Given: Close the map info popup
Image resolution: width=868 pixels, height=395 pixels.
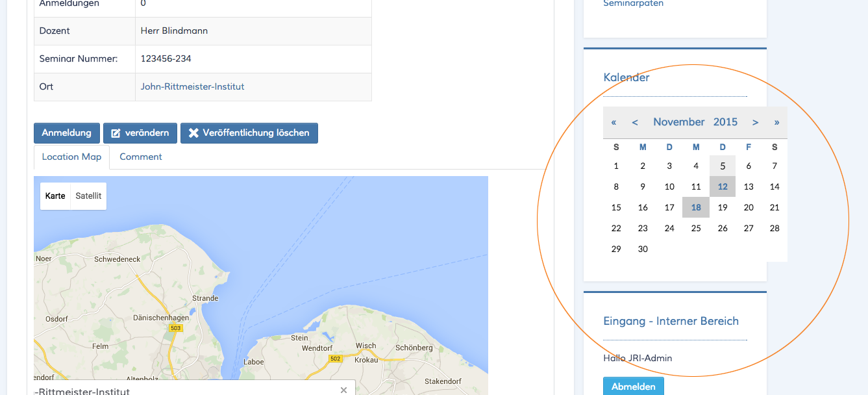Looking at the screenshot, I should tap(343, 390).
